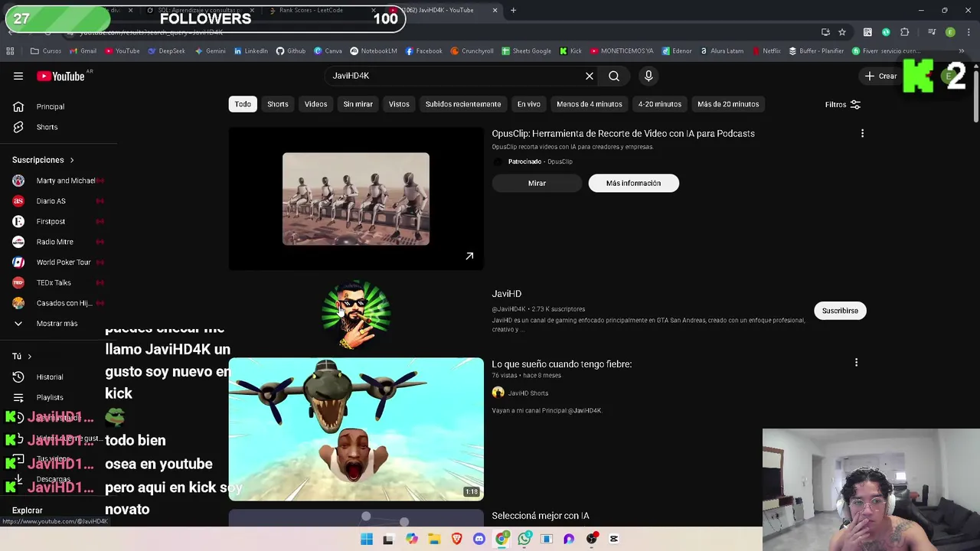Click the Mirar button on the ad

(537, 183)
